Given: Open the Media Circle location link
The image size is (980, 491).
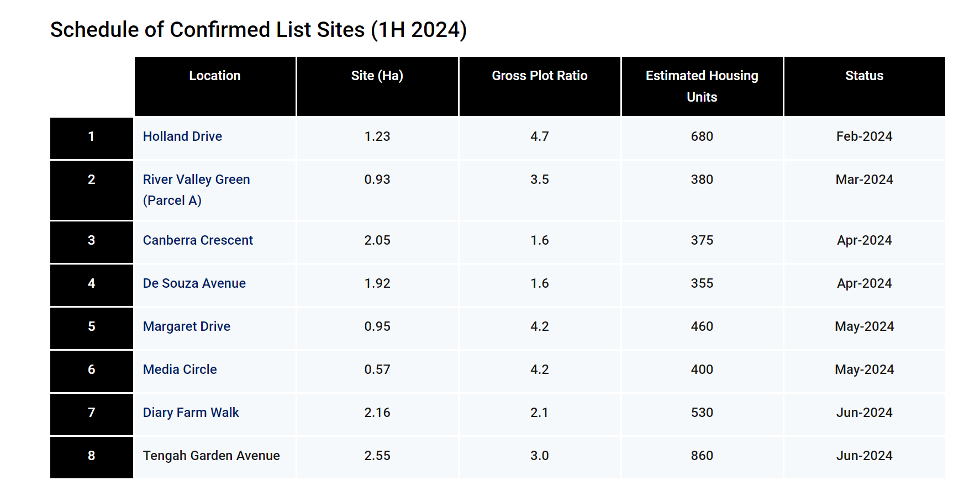Looking at the screenshot, I should [180, 369].
